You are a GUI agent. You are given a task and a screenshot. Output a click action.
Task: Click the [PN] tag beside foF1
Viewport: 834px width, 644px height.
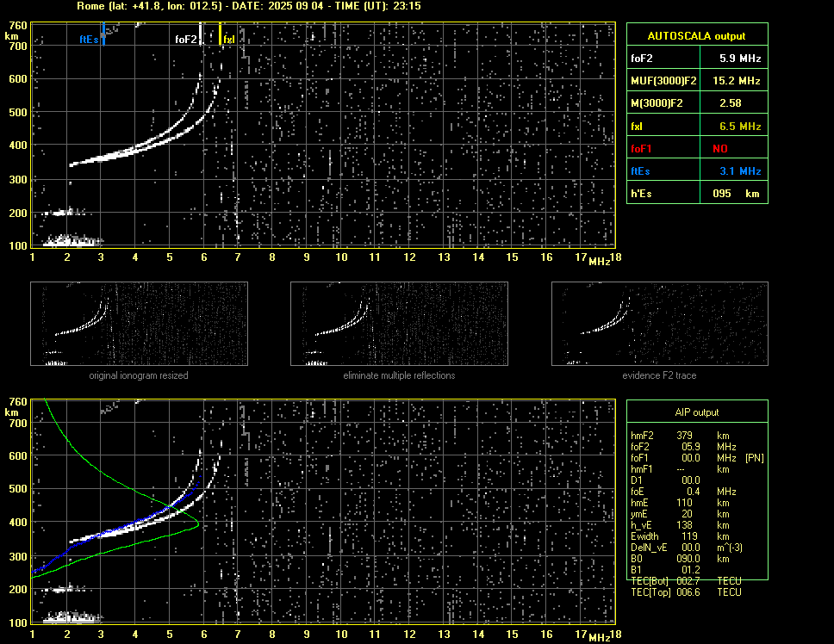[x=754, y=458]
